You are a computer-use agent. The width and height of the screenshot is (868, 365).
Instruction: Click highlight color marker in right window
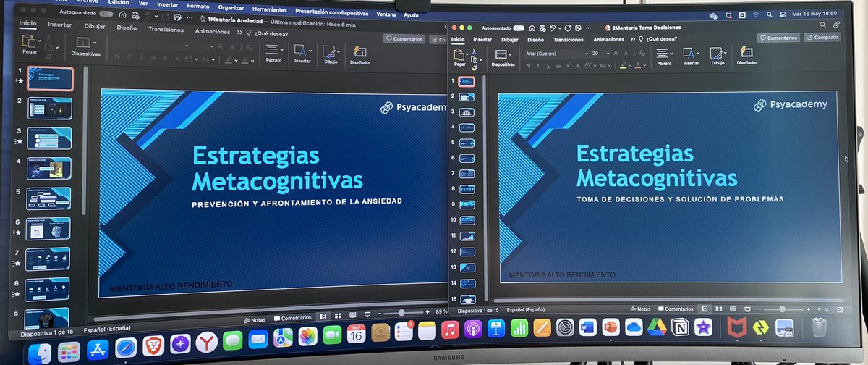coord(623,65)
